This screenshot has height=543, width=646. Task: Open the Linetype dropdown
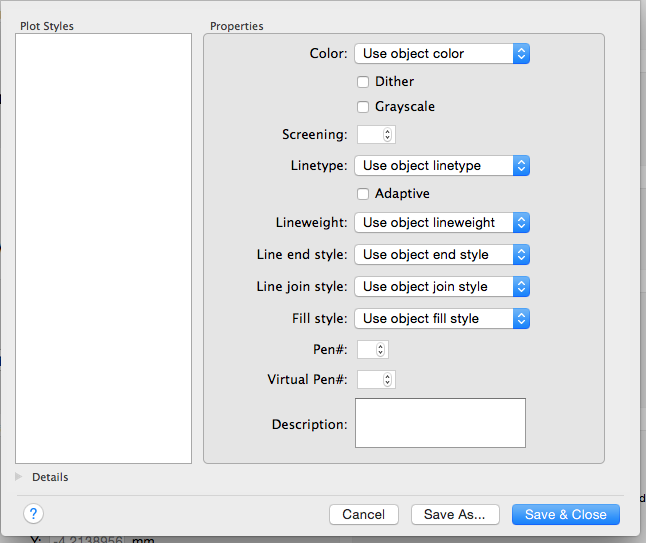click(x=442, y=166)
